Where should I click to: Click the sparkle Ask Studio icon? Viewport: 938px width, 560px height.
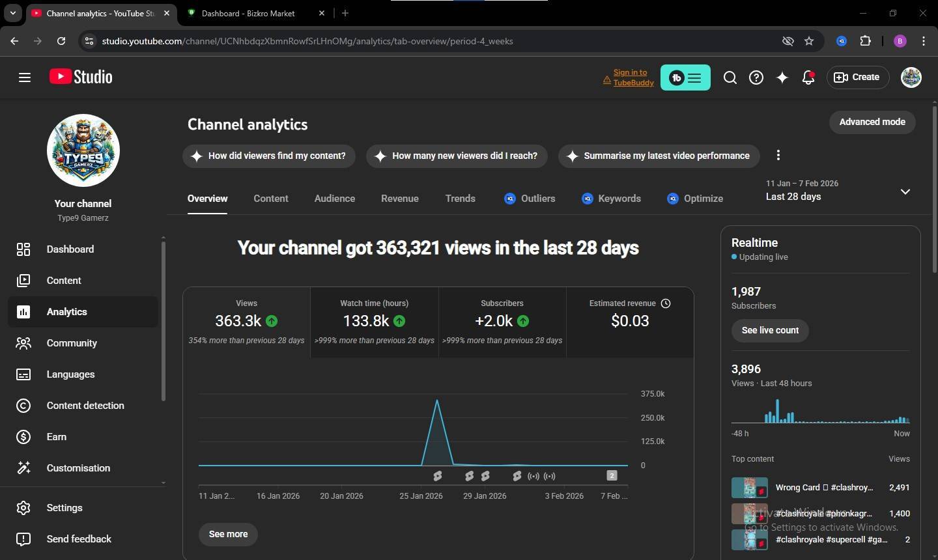782,77
